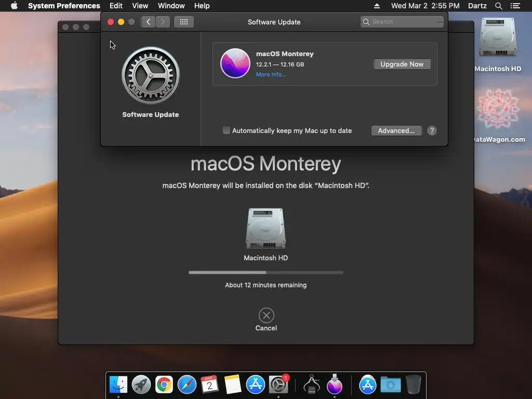Click the date and time in menu bar
The height and width of the screenshot is (399, 532).
tap(425, 6)
